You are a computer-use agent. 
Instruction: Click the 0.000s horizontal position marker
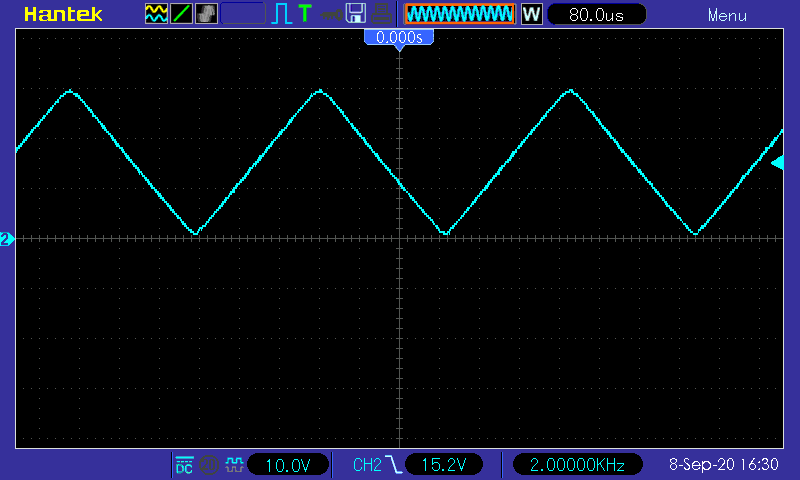[x=399, y=38]
